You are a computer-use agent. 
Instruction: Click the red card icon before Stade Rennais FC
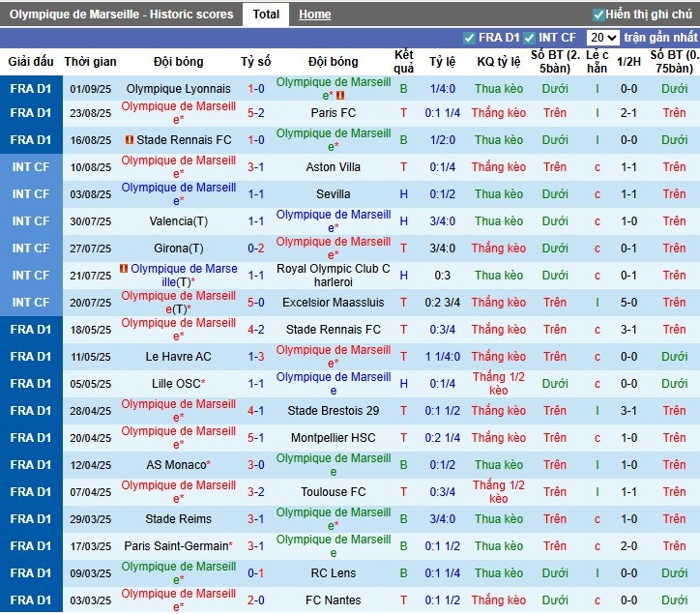(130, 140)
